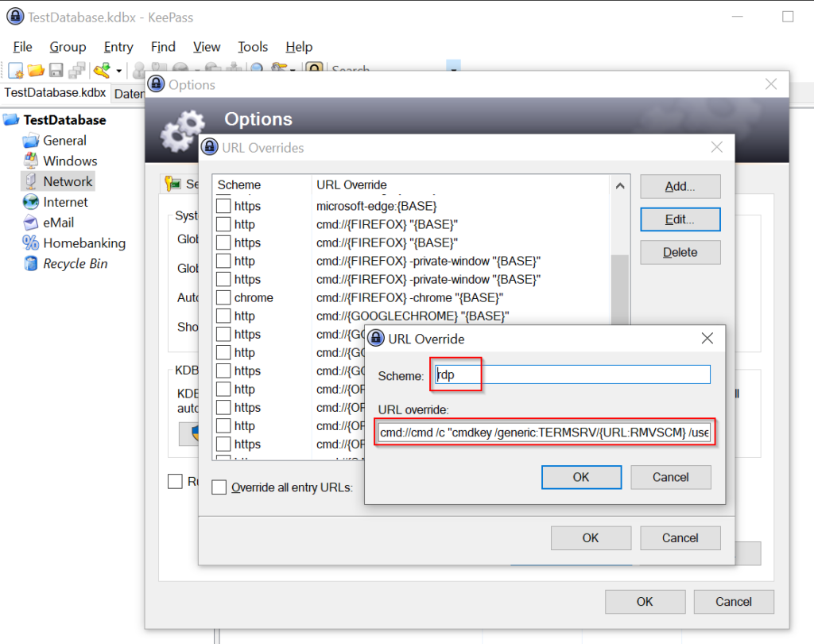
Task: Click OK in the URL Overrides dialog
Action: [591, 538]
